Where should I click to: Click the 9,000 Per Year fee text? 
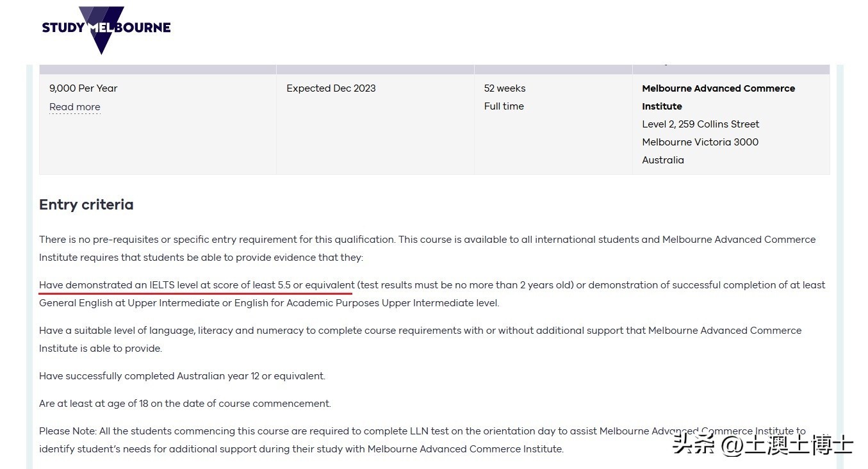(83, 88)
